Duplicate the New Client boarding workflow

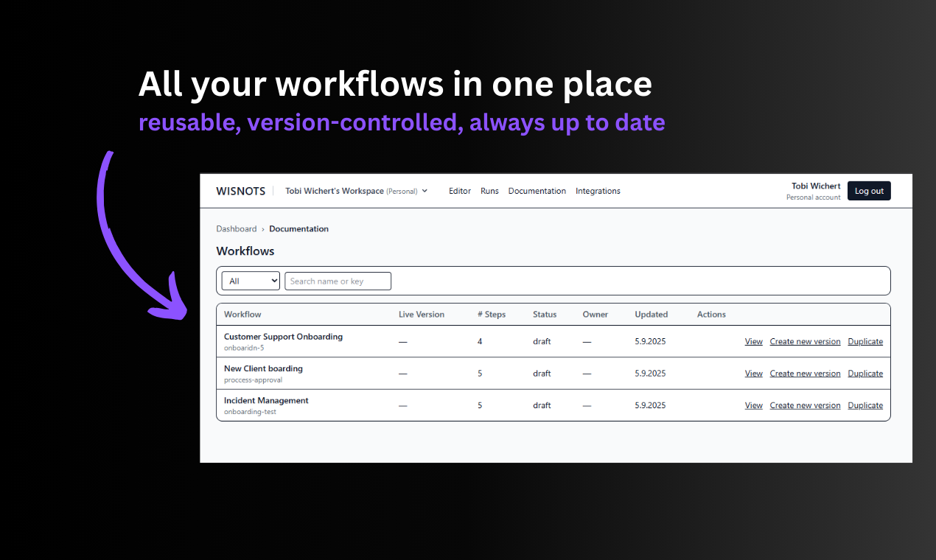[865, 374]
